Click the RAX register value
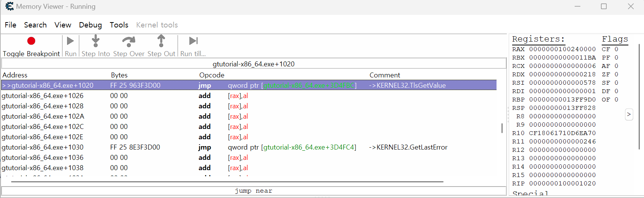The height and width of the screenshot is (198, 644). (x=562, y=49)
